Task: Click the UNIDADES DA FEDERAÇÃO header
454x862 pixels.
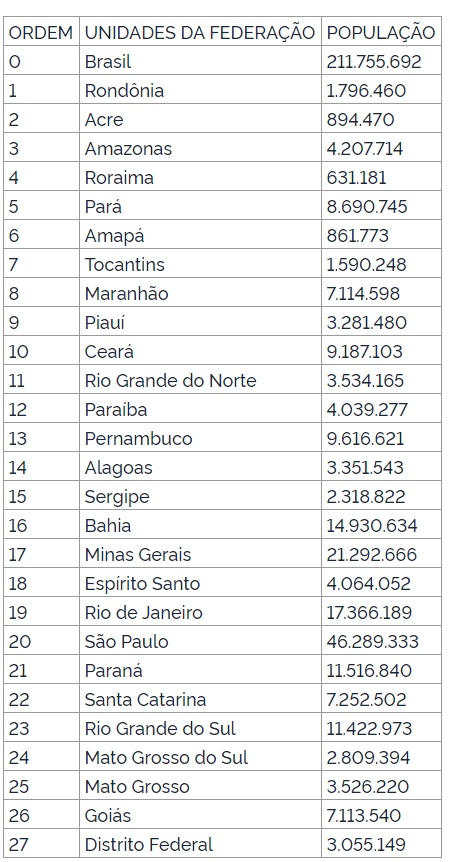Action: 200,32
